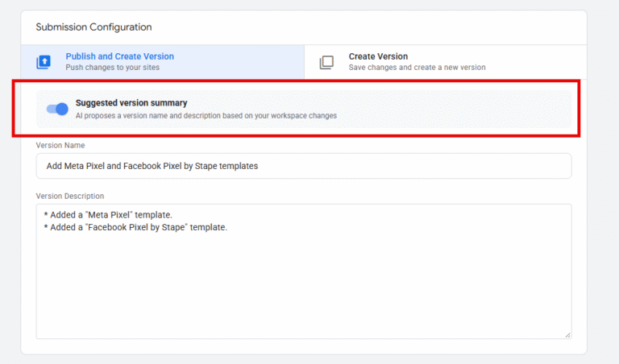Image resolution: width=619 pixels, height=364 pixels.
Task: Click the 'Version Description' field label
Action: click(x=70, y=196)
